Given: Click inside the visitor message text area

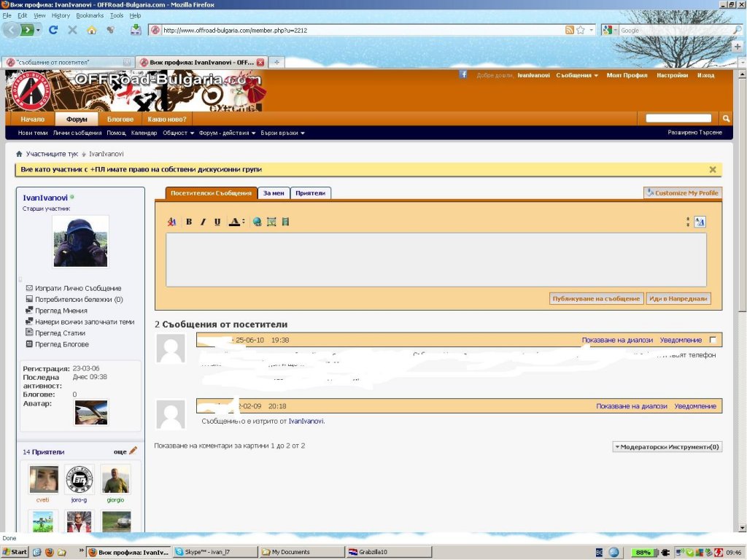Looking at the screenshot, I should 436,260.
